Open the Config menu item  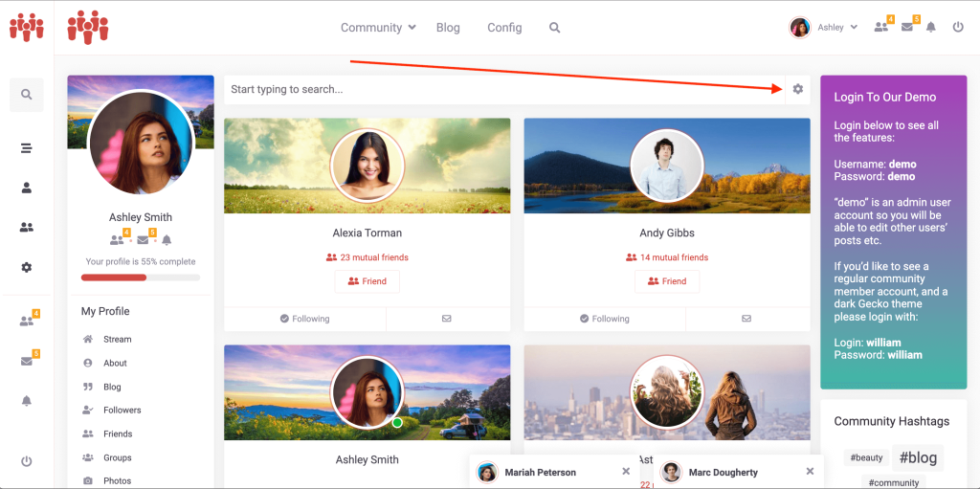[504, 28]
